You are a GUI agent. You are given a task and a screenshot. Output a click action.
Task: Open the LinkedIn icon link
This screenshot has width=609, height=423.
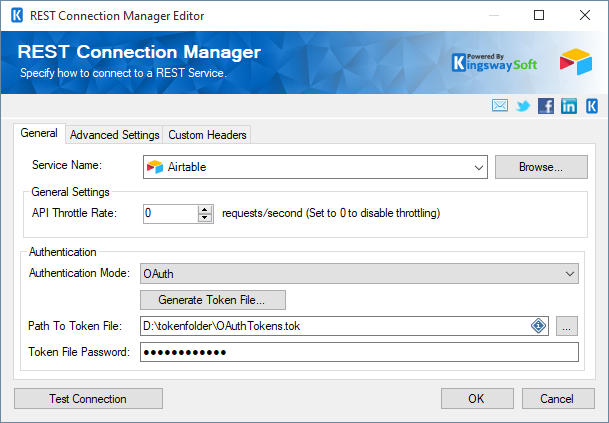pyautogui.click(x=569, y=106)
